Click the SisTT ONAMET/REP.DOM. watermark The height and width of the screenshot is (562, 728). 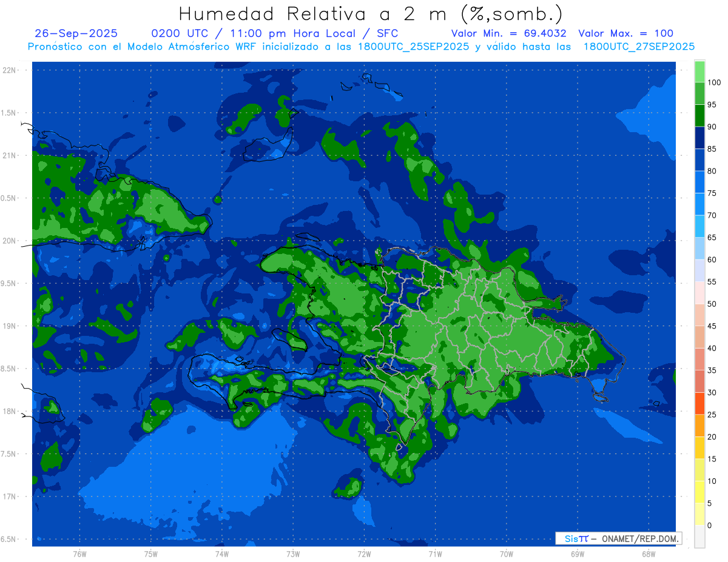click(619, 538)
